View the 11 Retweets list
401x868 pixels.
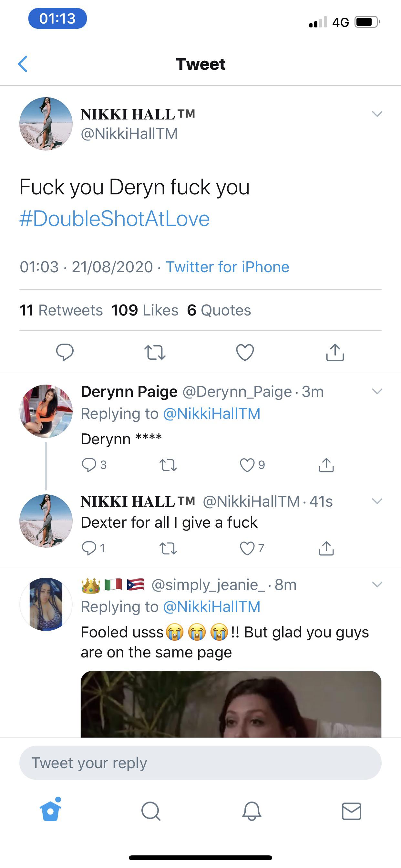[x=61, y=310]
